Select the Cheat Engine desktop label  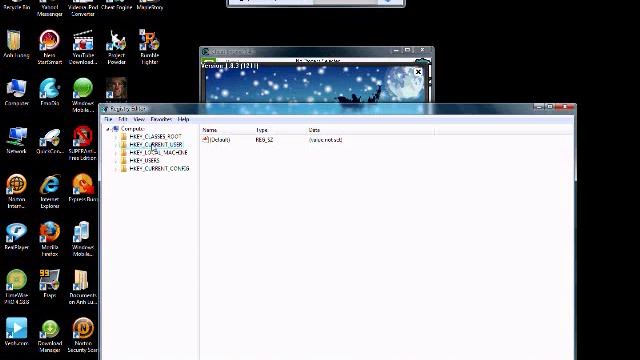[116, 7]
